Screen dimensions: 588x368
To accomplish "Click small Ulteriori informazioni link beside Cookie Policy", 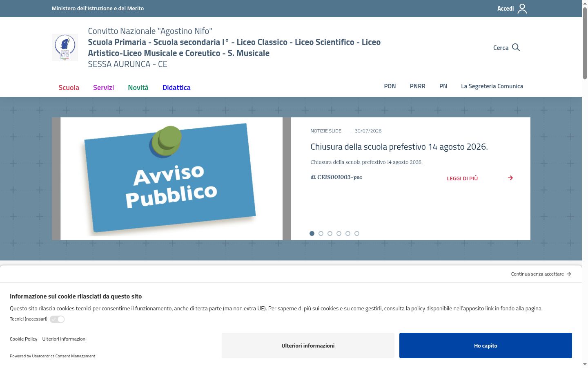I will coord(64,339).
